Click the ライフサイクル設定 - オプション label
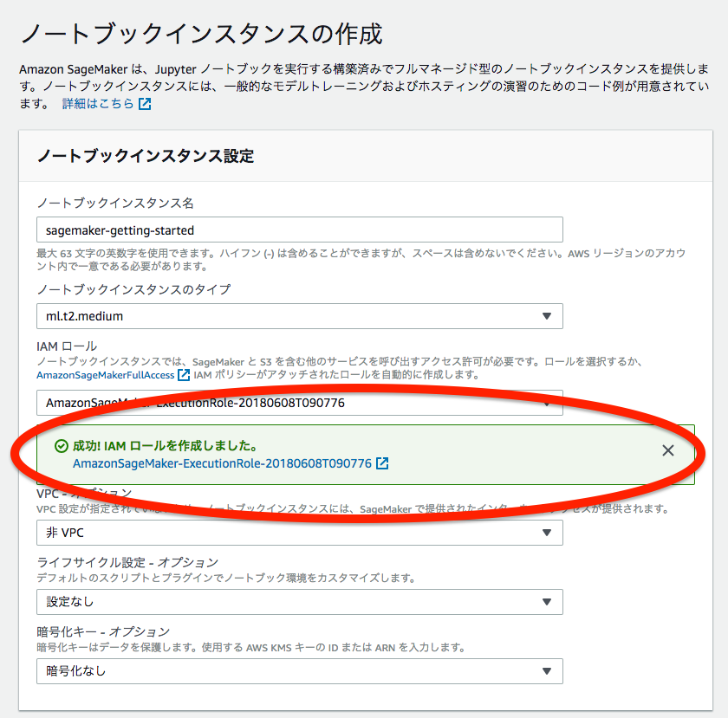 127,562
